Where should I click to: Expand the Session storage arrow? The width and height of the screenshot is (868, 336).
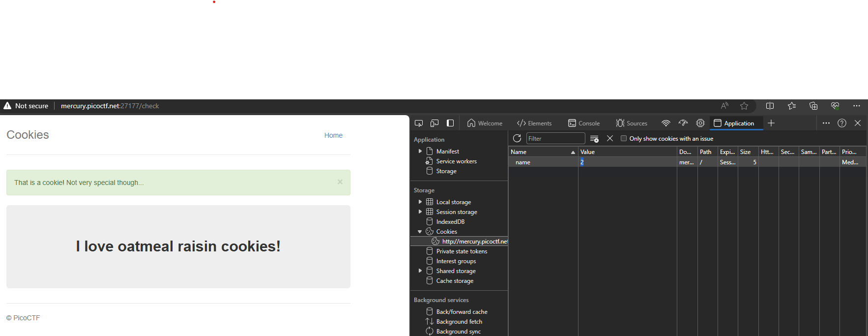pos(420,212)
